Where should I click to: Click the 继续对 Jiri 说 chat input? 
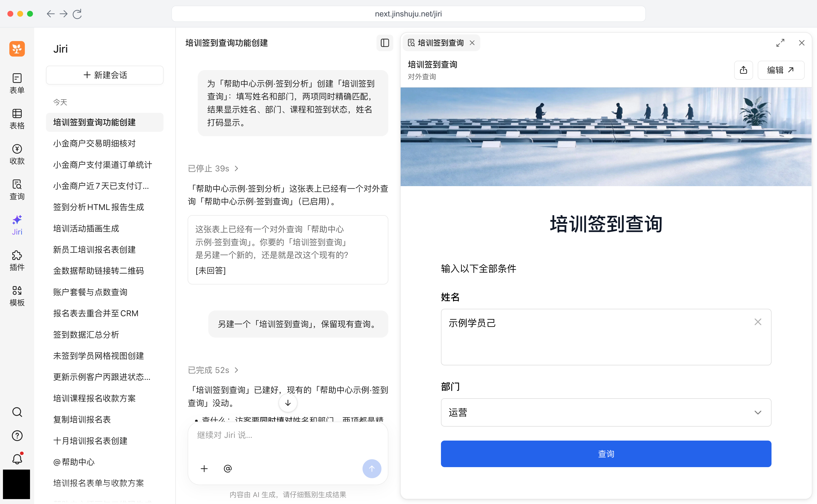[287, 435]
